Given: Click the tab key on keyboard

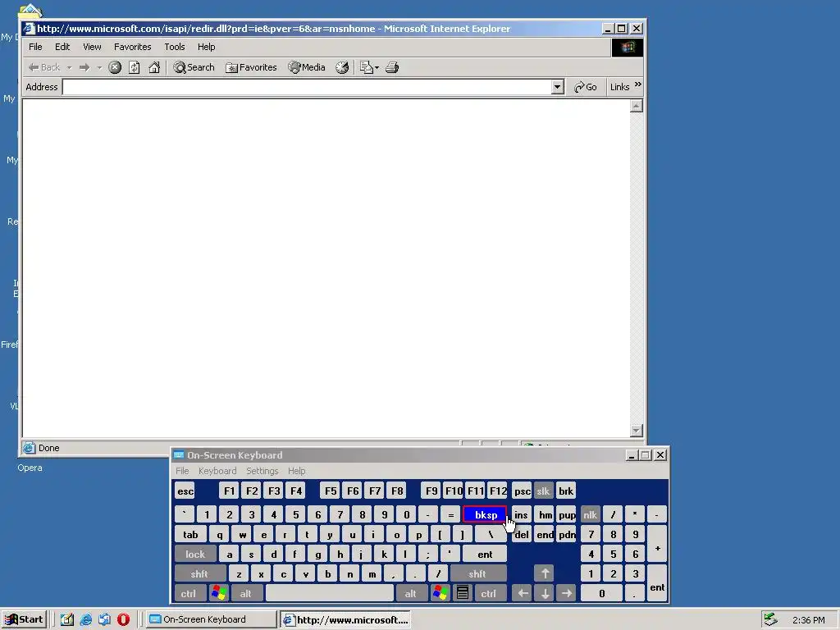Looking at the screenshot, I should 190,535.
